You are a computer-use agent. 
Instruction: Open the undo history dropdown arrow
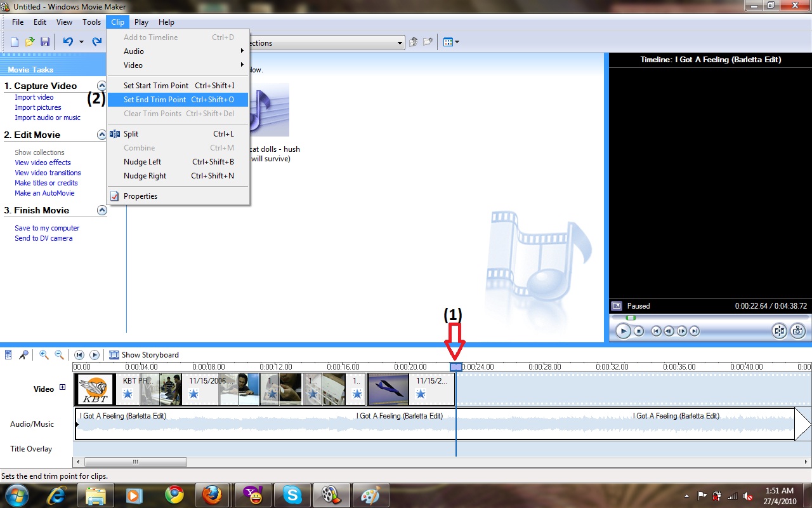81,43
